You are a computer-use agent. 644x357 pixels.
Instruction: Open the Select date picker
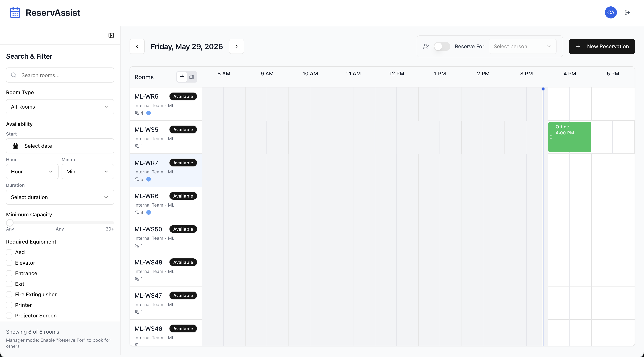(60, 146)
